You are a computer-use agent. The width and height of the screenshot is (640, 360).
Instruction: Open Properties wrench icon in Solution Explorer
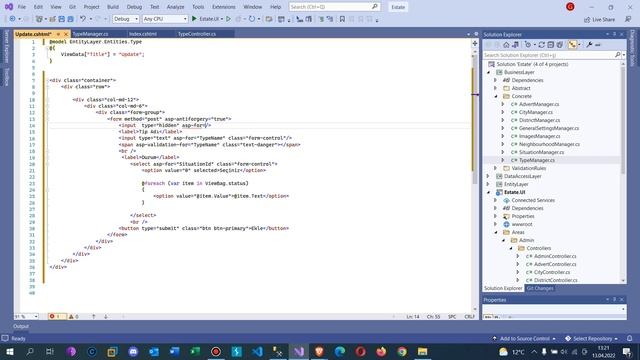click(x=589, y=45)
